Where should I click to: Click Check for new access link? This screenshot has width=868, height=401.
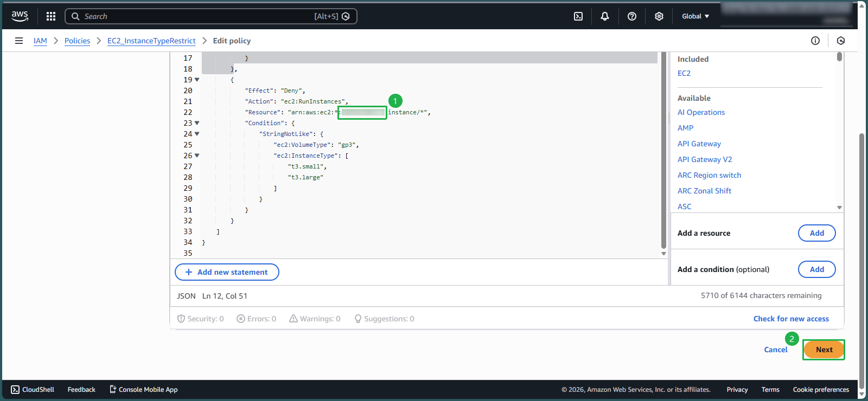(791, 319)
